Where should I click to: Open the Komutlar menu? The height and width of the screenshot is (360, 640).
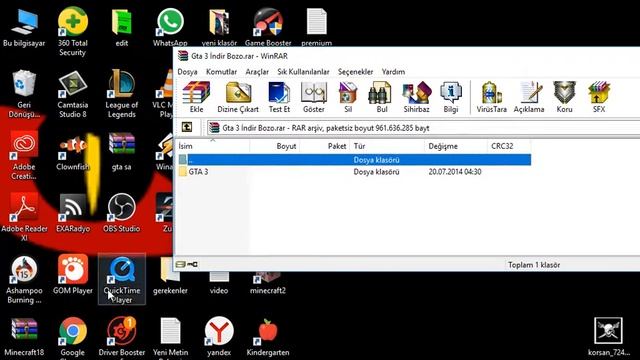coord(221,72)
